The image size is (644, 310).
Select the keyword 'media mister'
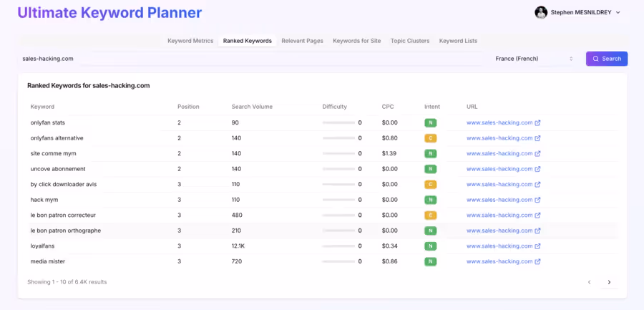pos(48,261)
